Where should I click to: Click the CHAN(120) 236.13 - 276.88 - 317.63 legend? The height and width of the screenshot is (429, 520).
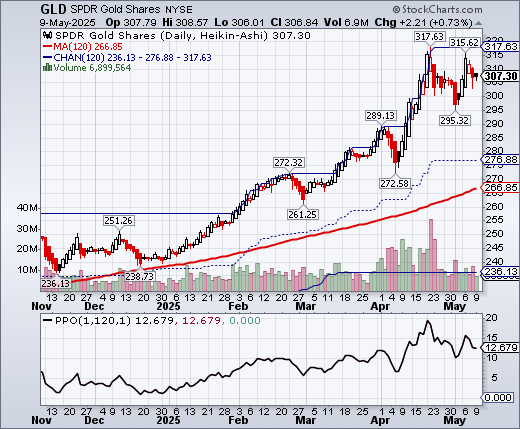click(132, 57)
